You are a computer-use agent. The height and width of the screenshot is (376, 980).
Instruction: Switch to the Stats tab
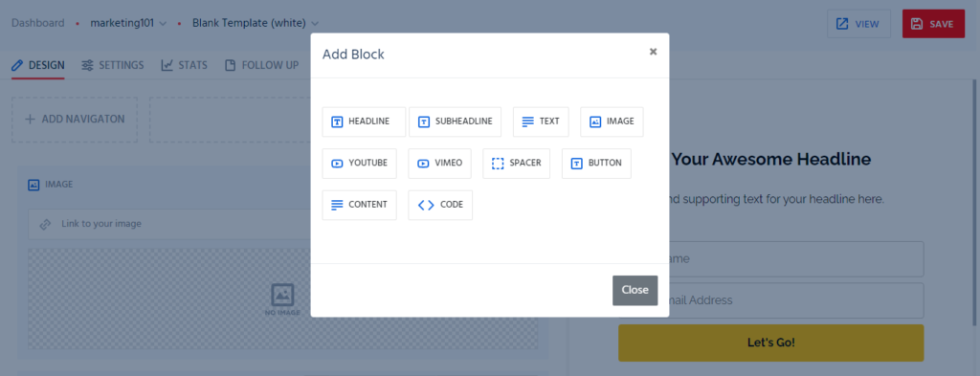185,66
